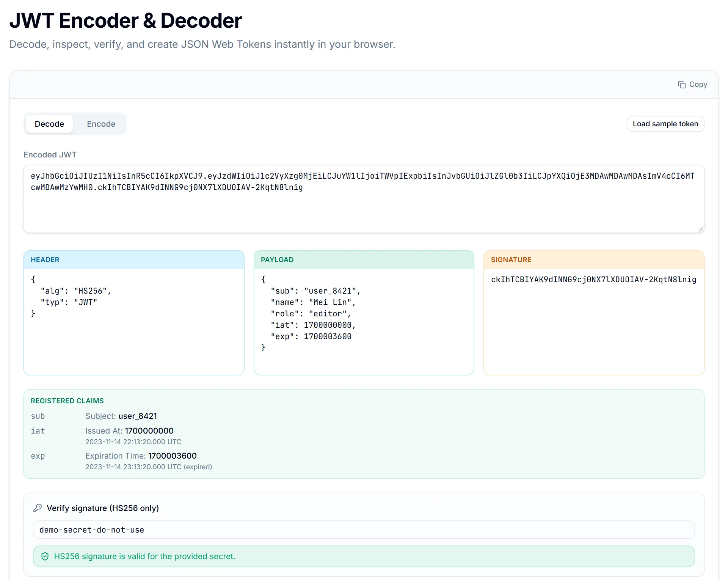Click the HS256 signature is valid message
728x580 pixels.
[x=145, y=556]
